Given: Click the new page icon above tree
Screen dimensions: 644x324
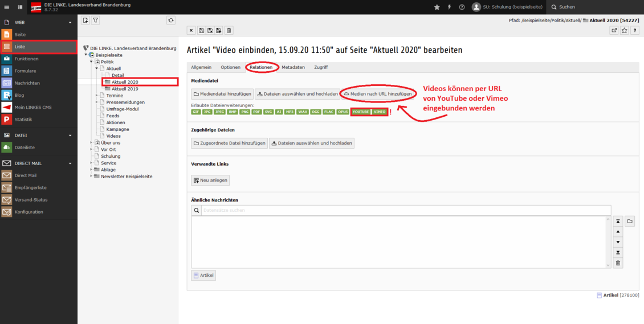Looking at the screenshot, I should pos(85,20).
